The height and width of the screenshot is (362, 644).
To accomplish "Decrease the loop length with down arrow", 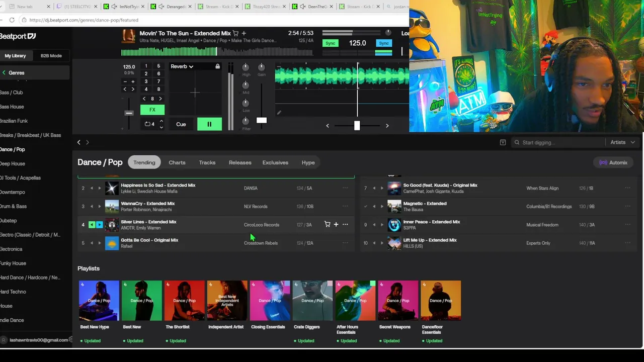I will pos(161,127).
